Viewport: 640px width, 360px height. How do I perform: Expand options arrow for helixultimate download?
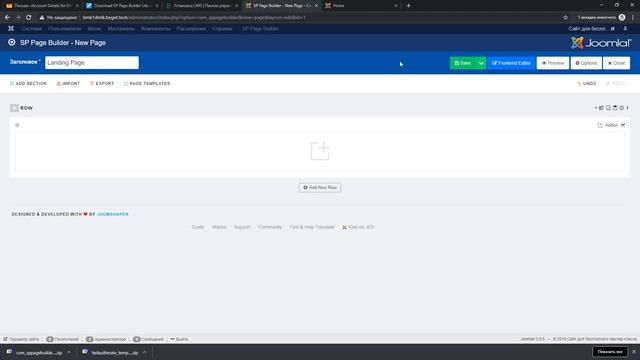click(x=145, y=352)
